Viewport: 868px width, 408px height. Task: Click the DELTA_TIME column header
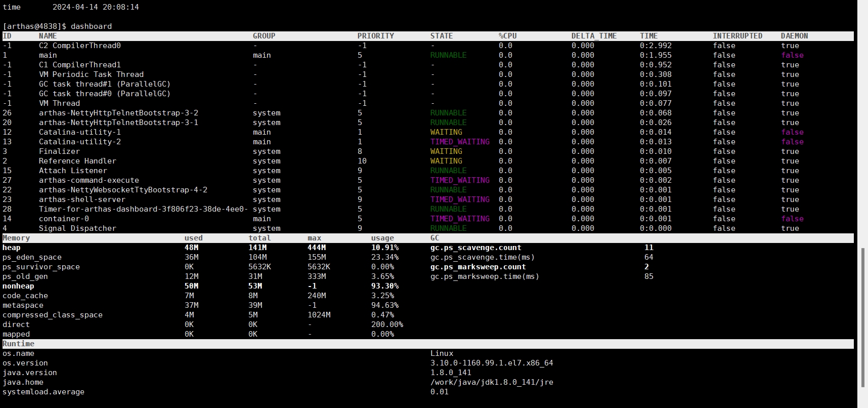[594, 36]
